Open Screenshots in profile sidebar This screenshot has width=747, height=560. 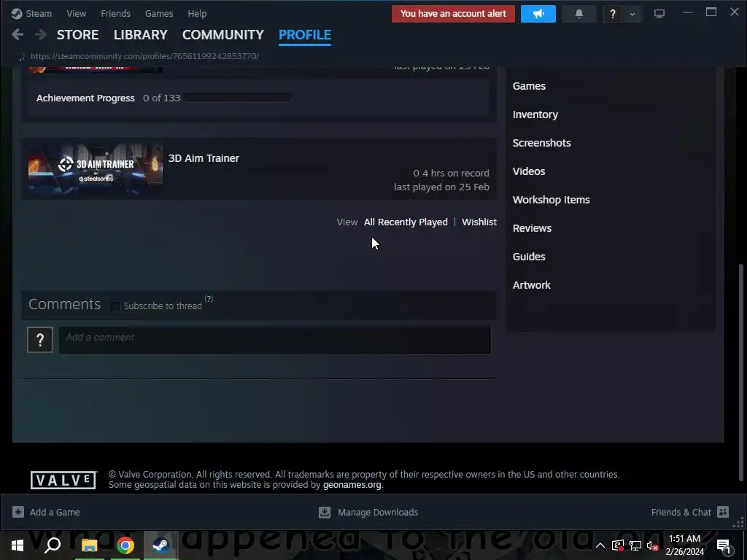pyautogui.click(x=542, y=143)
